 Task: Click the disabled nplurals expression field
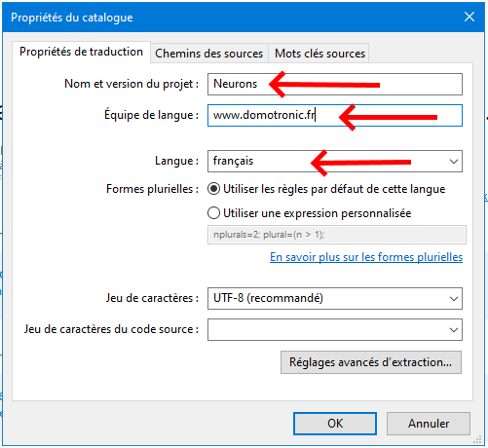[337, 235]
